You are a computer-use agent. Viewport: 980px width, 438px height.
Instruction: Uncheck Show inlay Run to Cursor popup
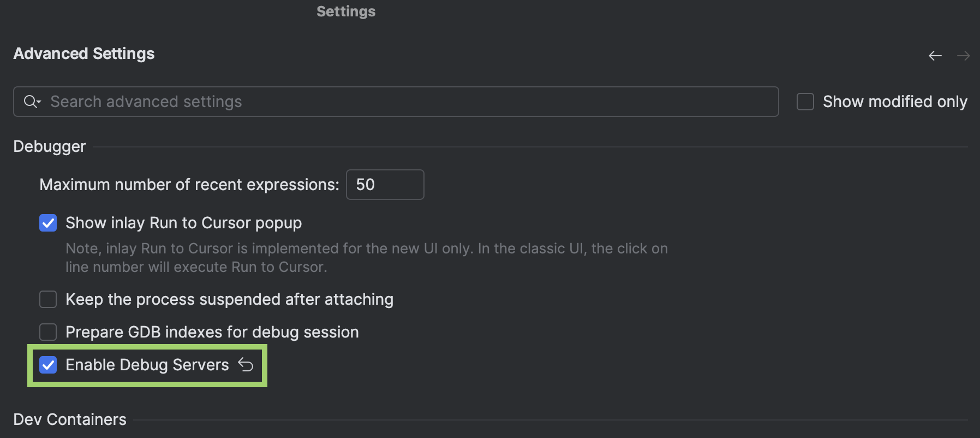(48, 223)
